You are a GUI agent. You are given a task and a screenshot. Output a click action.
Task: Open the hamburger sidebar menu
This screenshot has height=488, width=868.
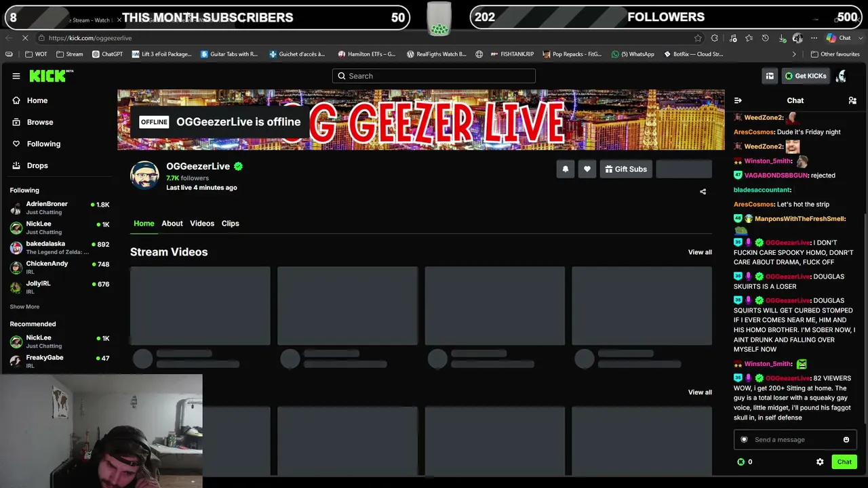tap(16, 76)
